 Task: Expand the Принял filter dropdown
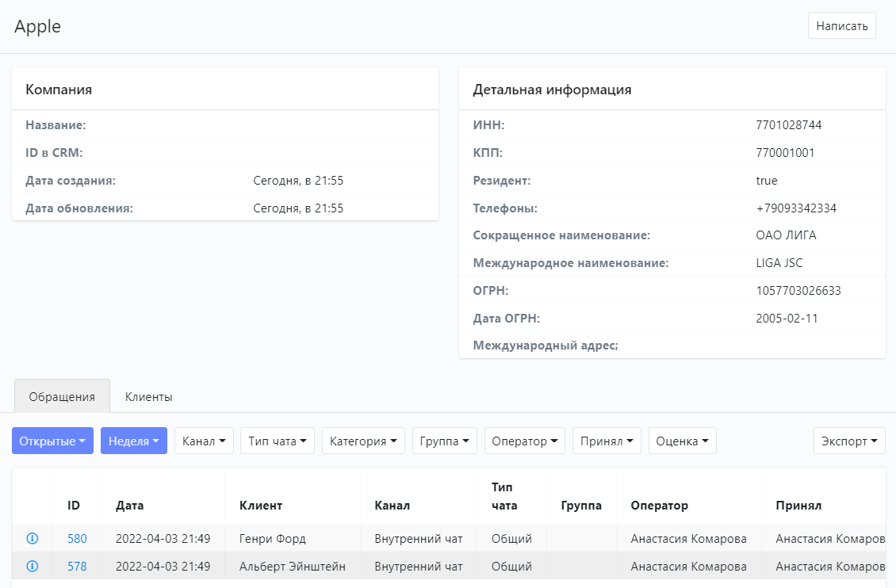607,441
